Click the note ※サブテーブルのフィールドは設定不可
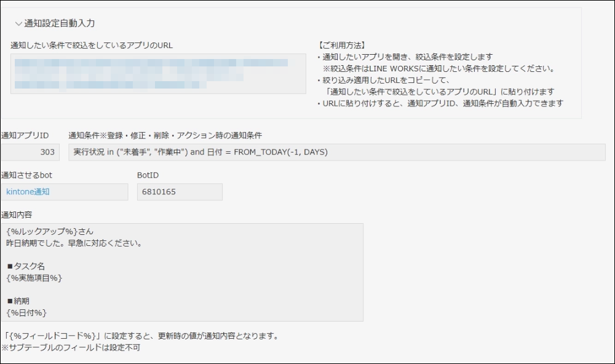Screen dimensions: 615x364 click(x=71, y=348)
